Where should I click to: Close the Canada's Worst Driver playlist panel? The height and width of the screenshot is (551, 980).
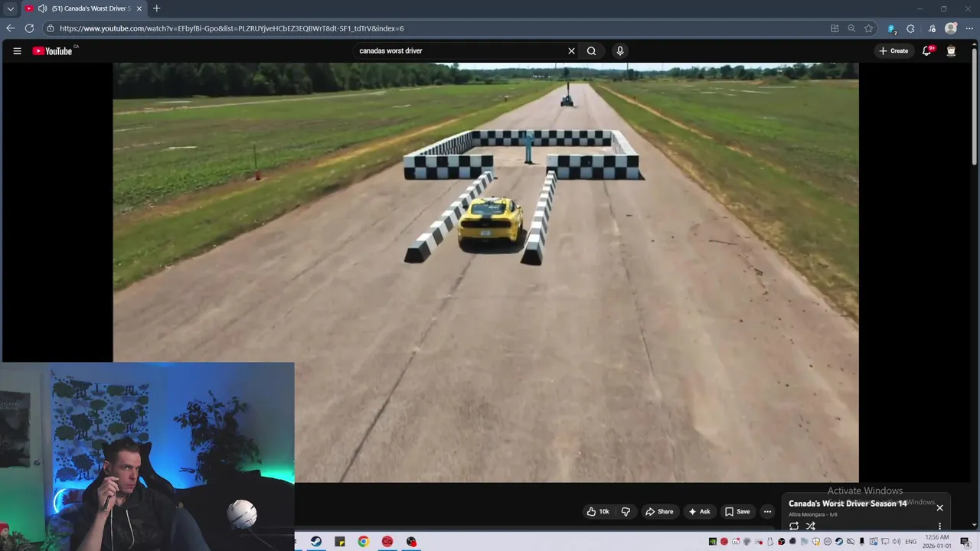(x=939, y=507)
